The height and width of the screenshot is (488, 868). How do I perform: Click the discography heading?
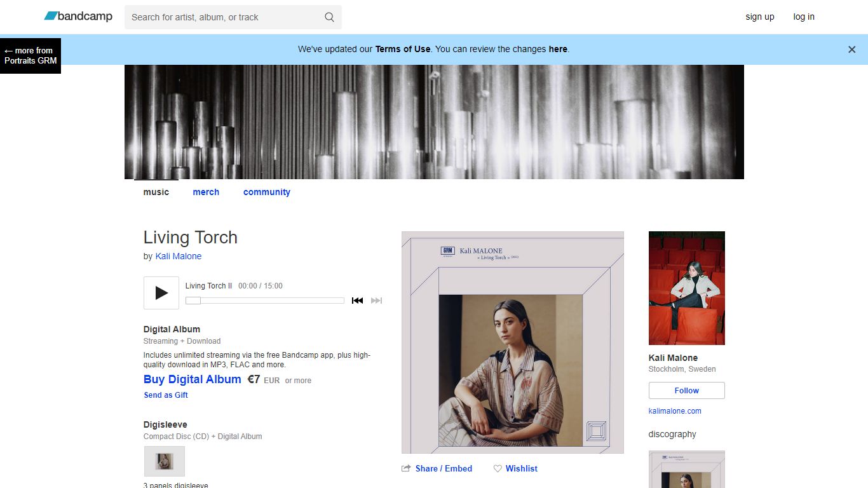coord(672,434)
